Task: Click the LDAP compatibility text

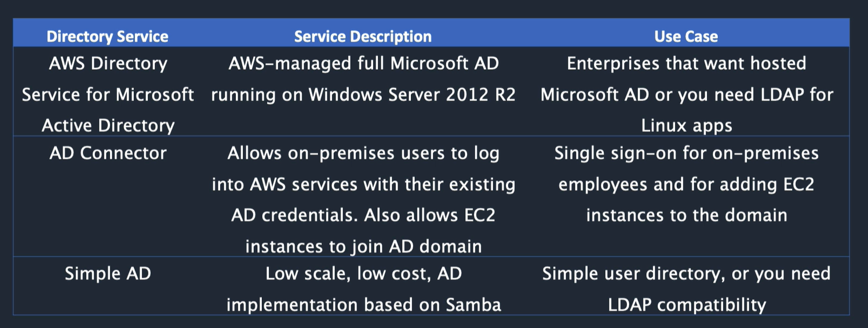Action: coord(687,304)
